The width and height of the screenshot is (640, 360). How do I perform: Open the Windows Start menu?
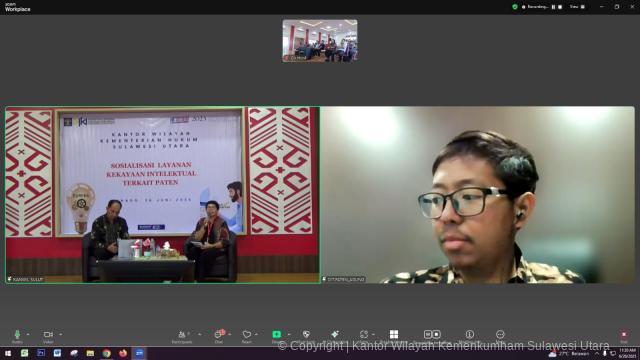tap(8, 353)
